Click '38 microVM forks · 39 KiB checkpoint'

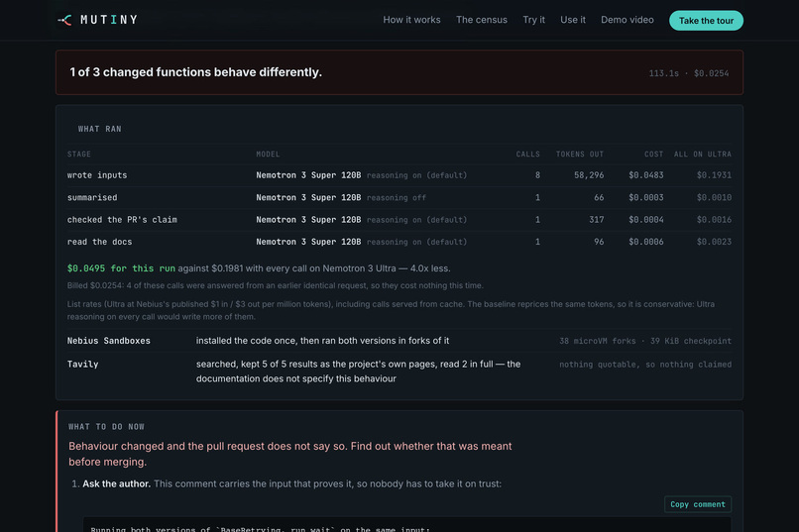645,341
